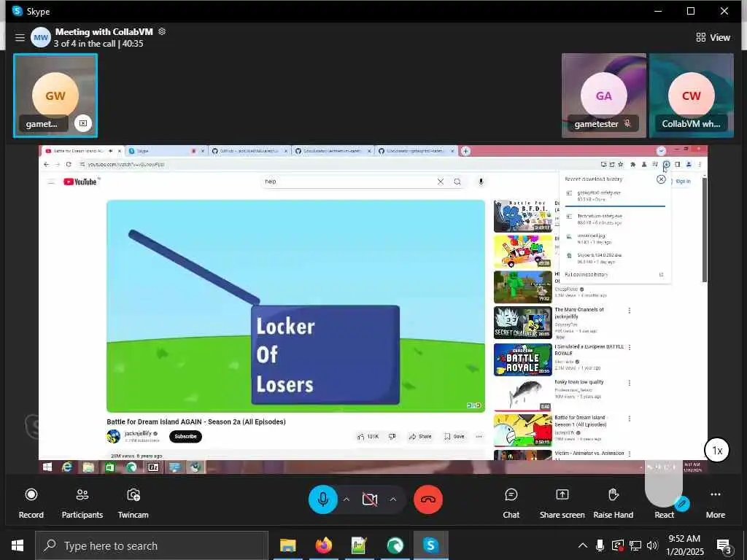The image size is (747, 560).
Task: Open European BATTLE ROYALE video thumbnail
Action: (x=522, y=359)
